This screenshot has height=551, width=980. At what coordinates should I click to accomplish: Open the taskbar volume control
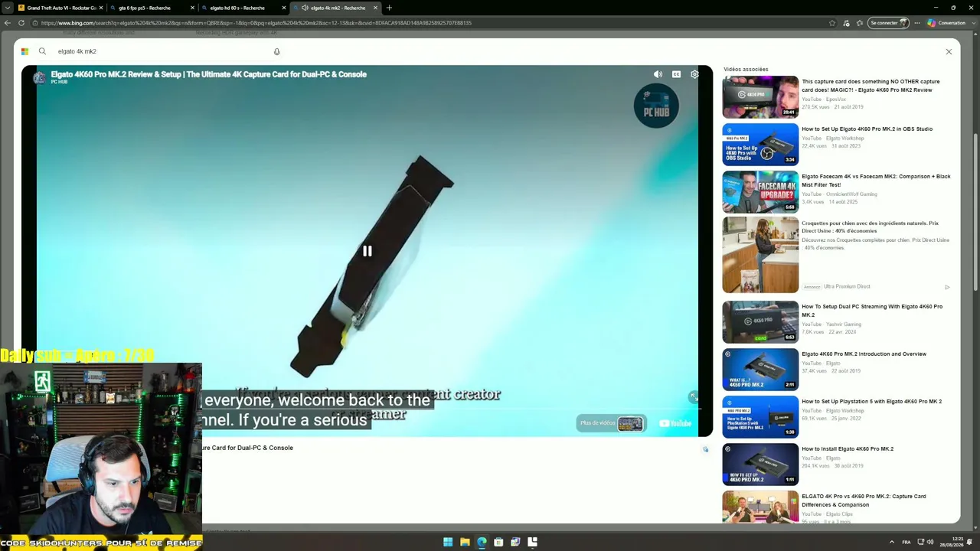(x=930, y=542)
